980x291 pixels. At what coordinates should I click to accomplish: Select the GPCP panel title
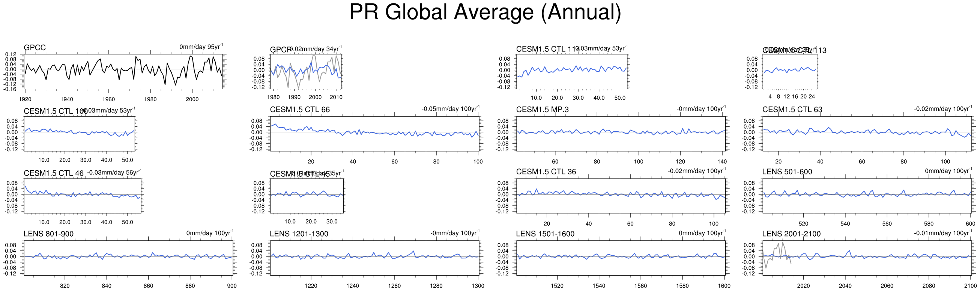coord(280,50)
